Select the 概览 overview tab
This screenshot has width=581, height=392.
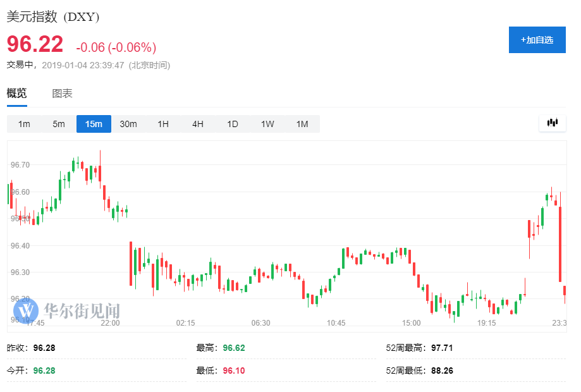[x=17, y=94]
